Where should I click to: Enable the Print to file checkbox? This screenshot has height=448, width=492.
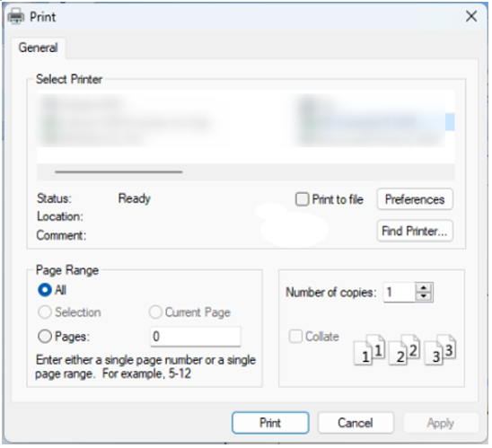tap(303, 199)
